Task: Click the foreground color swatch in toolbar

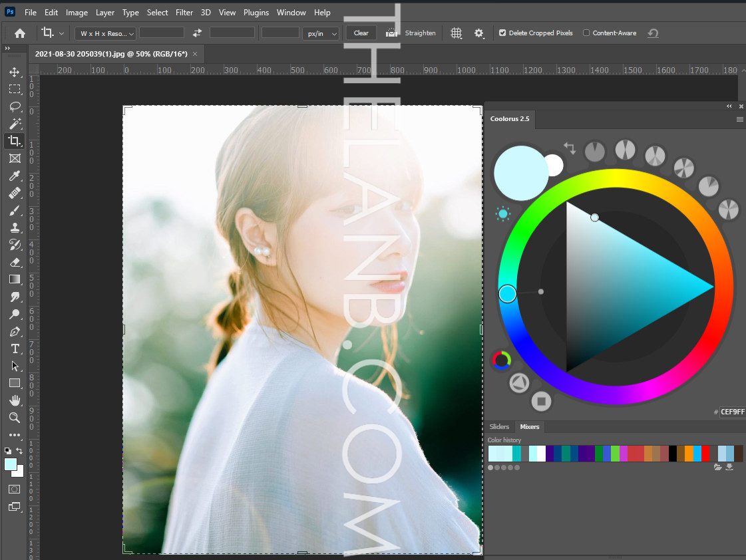Action: [x=11, y=464]
